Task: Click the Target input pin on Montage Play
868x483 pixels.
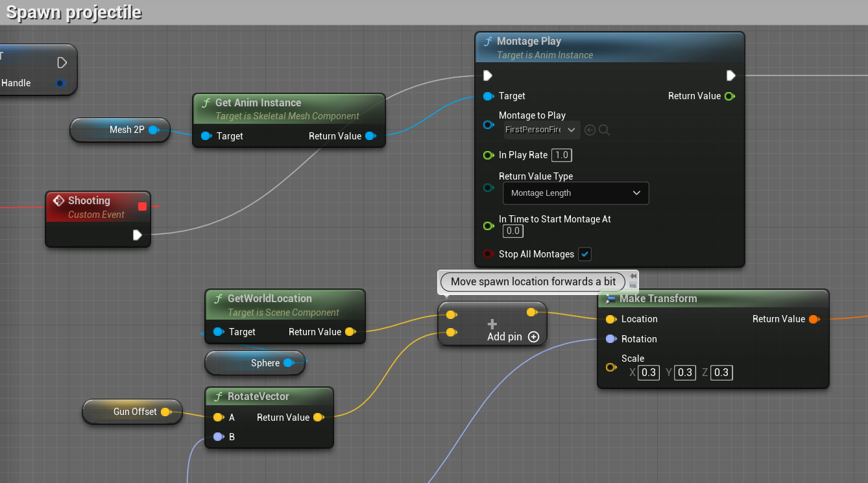Action: pyautogui.click(x=488, y=96)
